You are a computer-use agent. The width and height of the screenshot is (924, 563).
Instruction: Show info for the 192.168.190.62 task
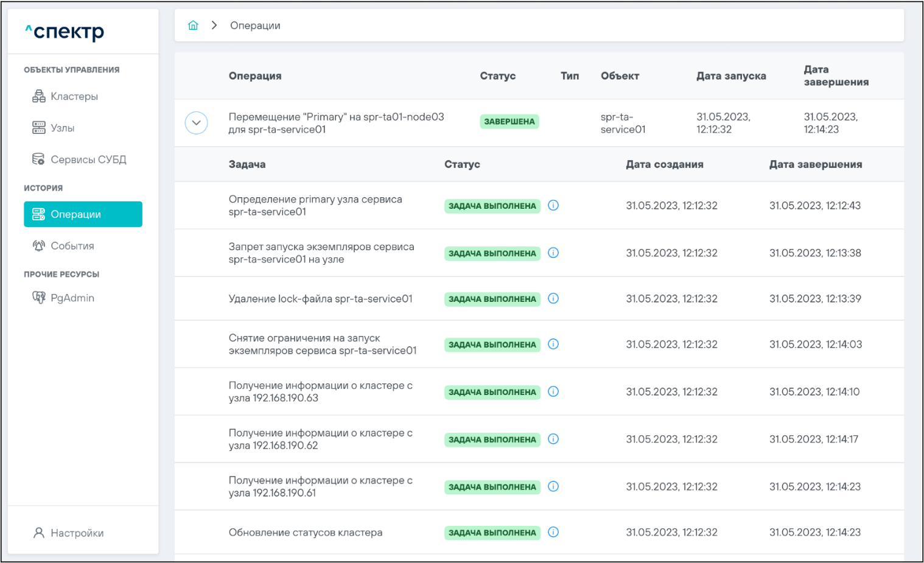(x=553, y=439)
